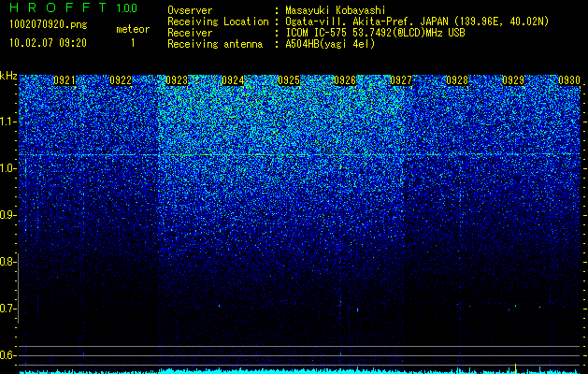Click the Receiving antenna label
The height and width of the screenshot is (374, 588).
[215, 44]
